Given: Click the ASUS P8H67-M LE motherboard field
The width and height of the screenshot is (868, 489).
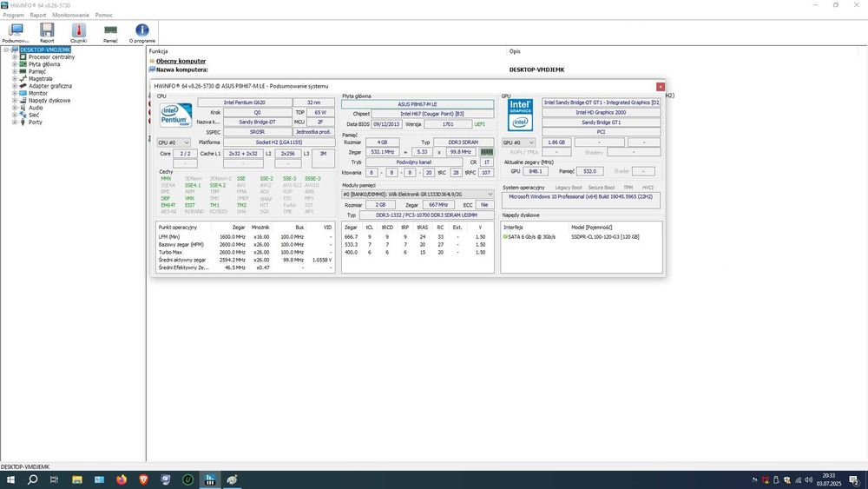Looking at the screenshot, I should click(418, 104).
